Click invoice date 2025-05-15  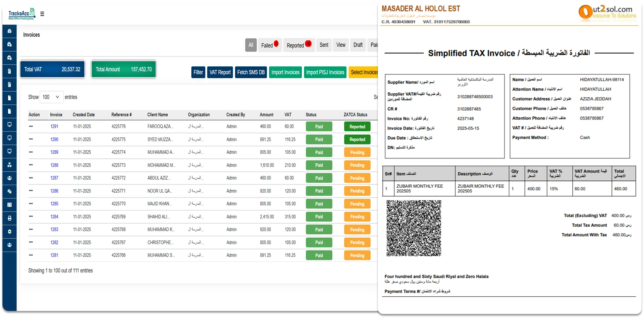point(468,128)
